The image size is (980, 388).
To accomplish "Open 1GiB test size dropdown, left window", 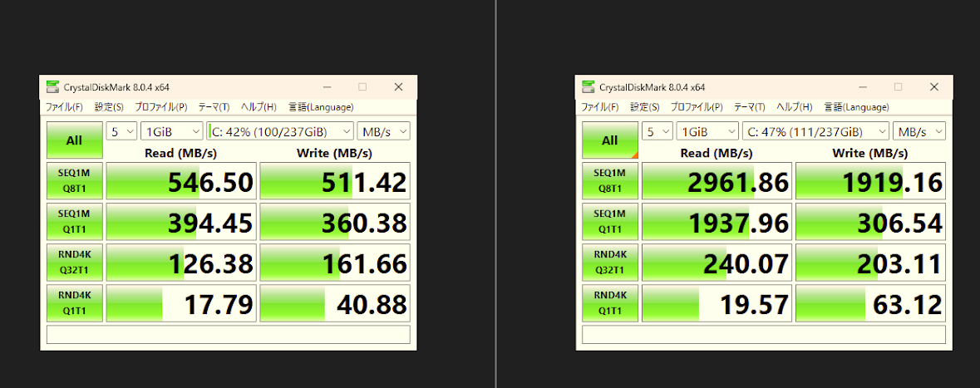I will [x=172, y=131].
